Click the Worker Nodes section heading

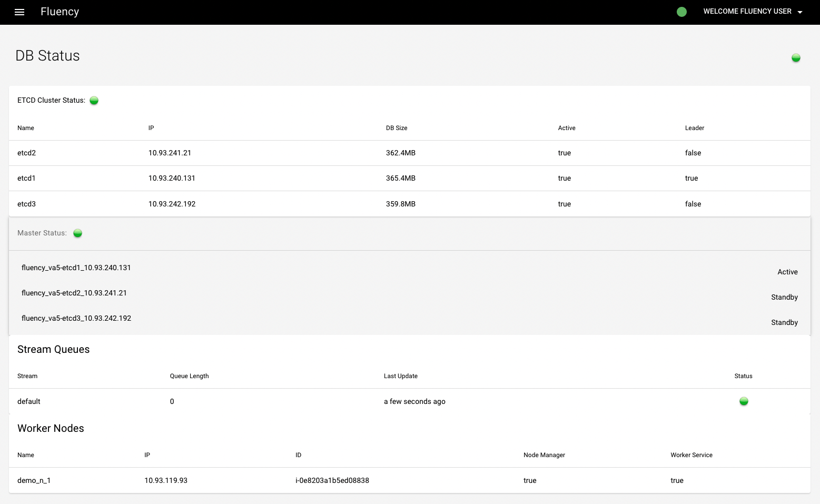click(51, 428)
